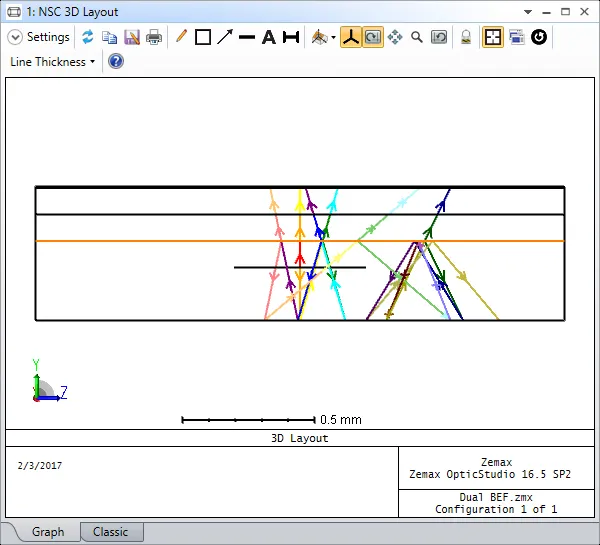This screenshot has height=545, width=600.
Task: Click the zoom magnifier icon
Action: pyautogui.click(x=416, y=37)
